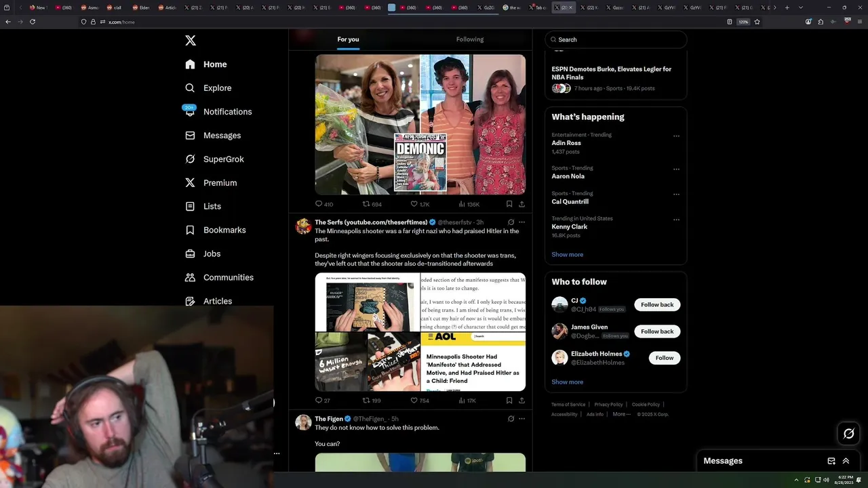Like the post with 1.7K likes
Image resolution: width=868 pixels, height=488 pixels.
pos(420,204)
